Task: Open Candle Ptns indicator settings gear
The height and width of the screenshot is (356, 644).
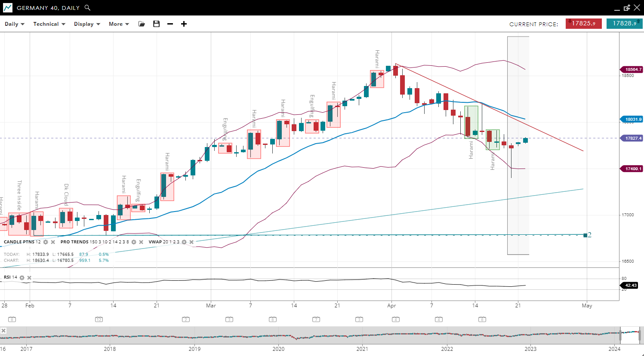Action: pyautogui.click(x=46, y=242)
